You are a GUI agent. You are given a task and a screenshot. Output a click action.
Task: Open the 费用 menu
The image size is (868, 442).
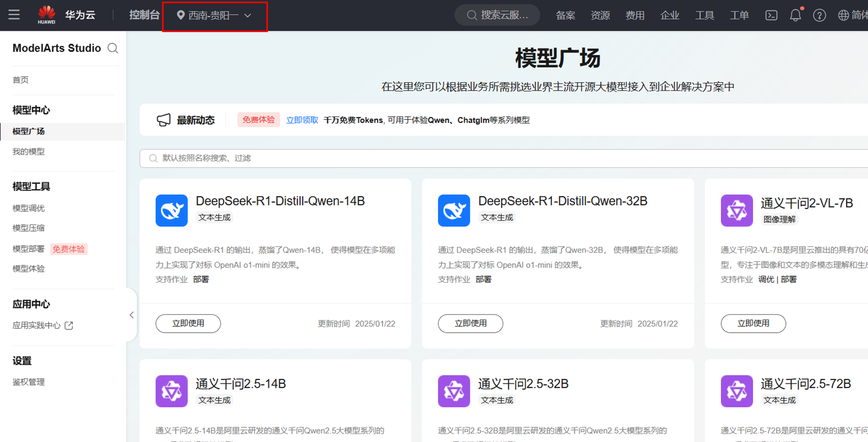(635, 15)
